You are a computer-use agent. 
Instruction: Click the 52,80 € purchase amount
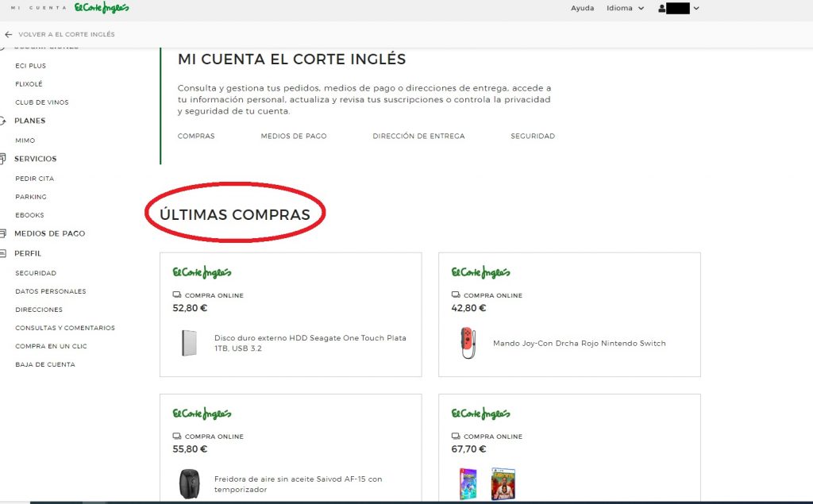tap(190, 308)
